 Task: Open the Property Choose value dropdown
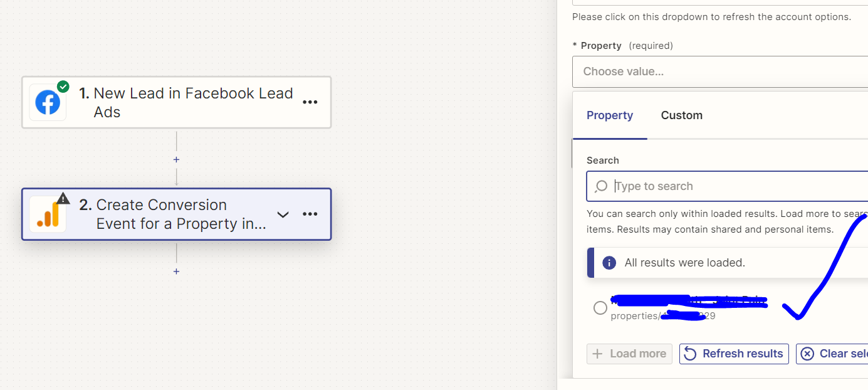[x=720, y=71]
